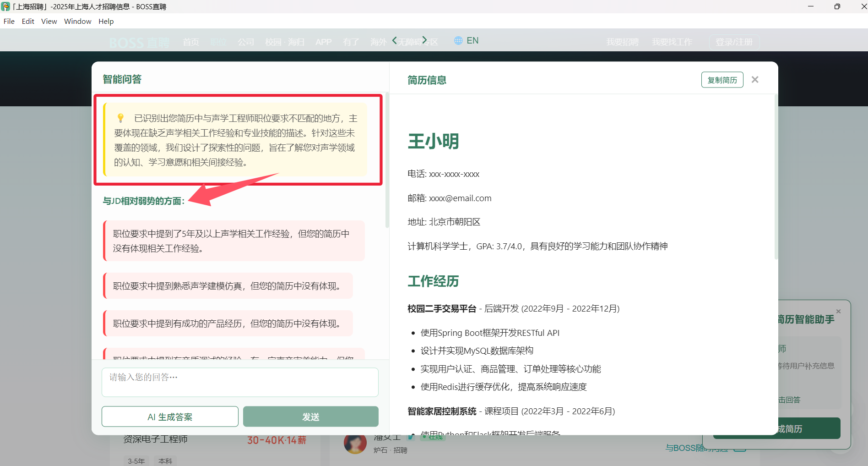The width and height of the screenshot is (868, 466).
Task: Open the View menu
Action: (x=49, y=21)
